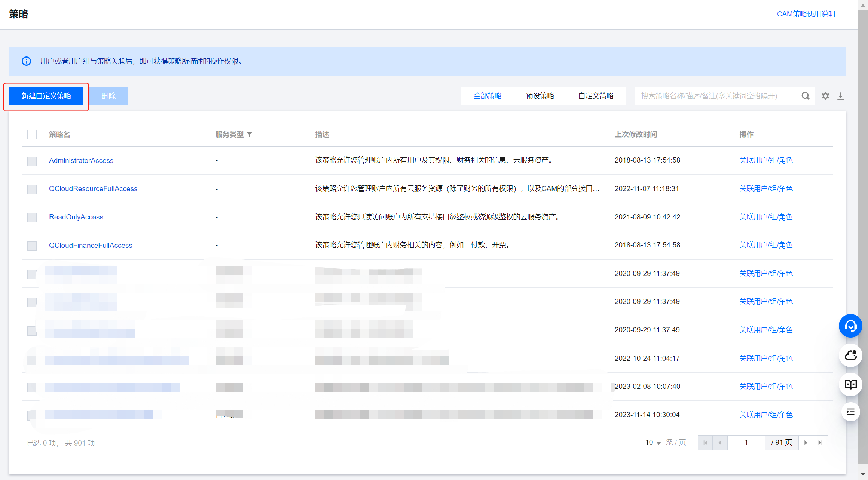Screen dimensions: 868x480
Task: Select the ReadOnlyAccess row checkbox
Action: (32, 218)
